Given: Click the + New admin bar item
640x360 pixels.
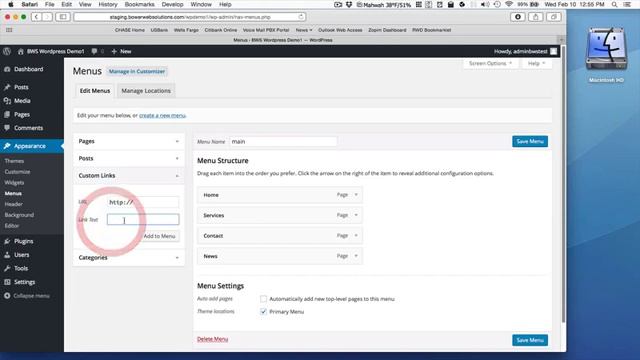Looking at the screenshot, I should pyautogui.click(x=121, y=51).
